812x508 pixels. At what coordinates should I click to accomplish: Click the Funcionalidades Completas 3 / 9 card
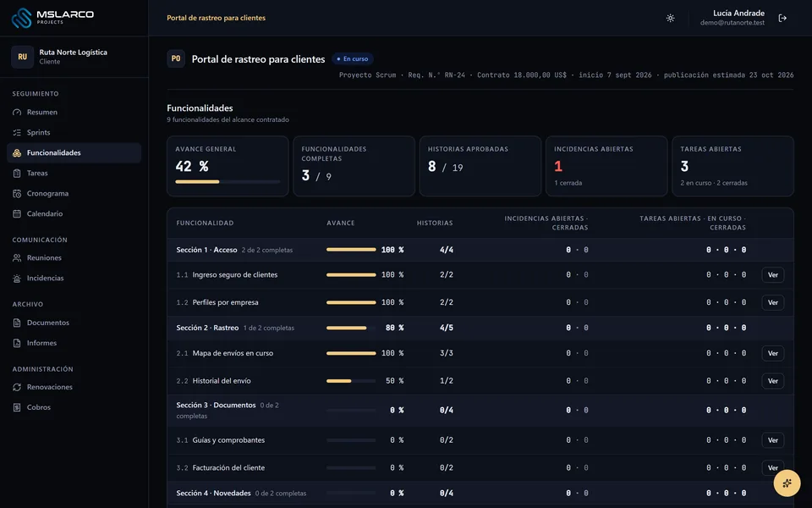click(x=354, y=166)
